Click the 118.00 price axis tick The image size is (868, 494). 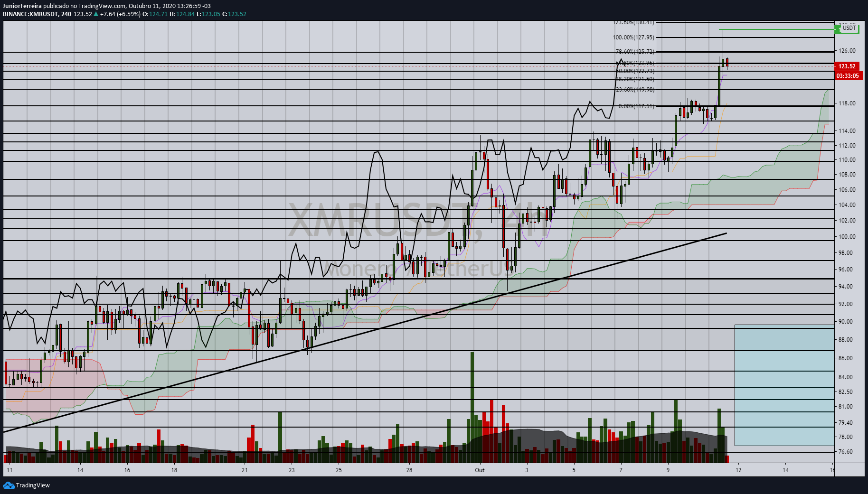(x=847, y=103)
